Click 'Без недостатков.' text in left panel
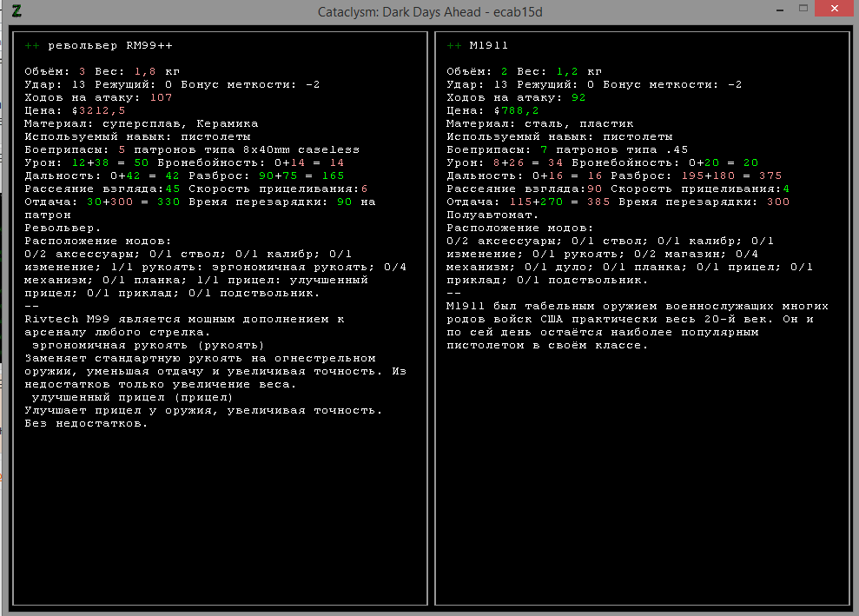This screenshot has width=859, height=616. pos(87,424)
